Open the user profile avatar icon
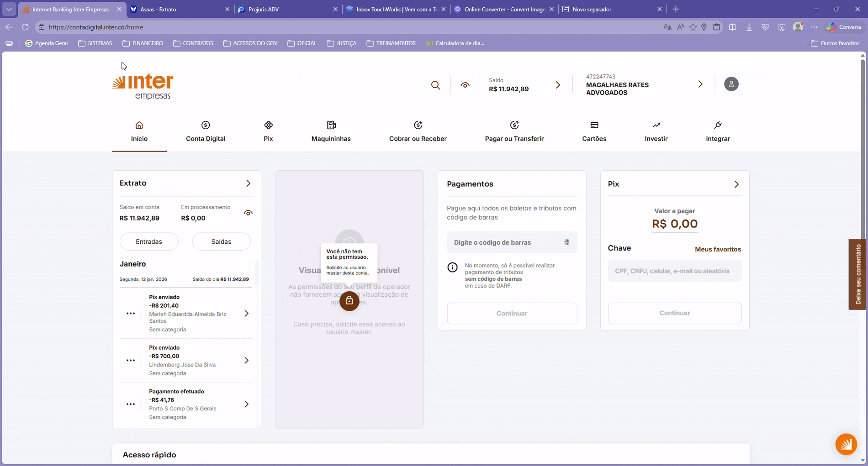868x466 pixels. pyautogui.click(x=731, y=84)
